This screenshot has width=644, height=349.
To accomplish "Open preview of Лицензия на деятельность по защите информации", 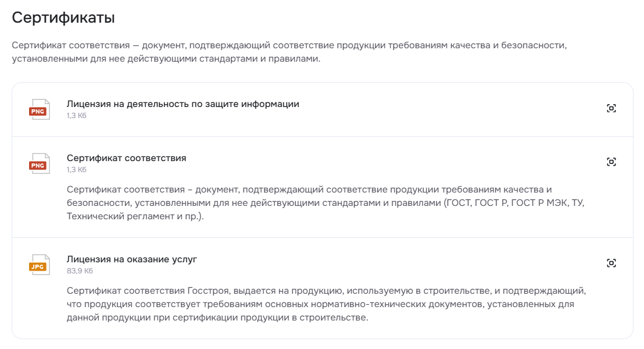I will click(611, 108).
